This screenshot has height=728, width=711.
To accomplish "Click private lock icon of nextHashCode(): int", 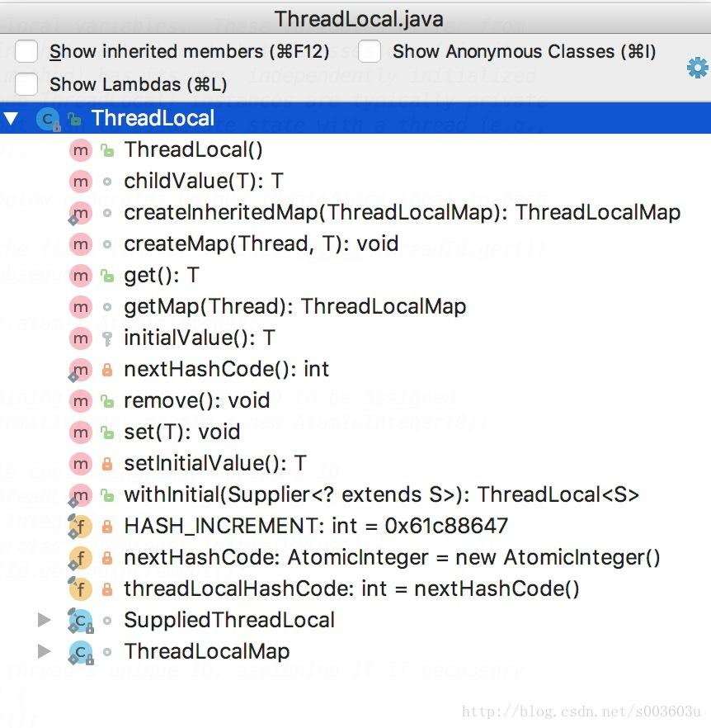I will coord(107,370).
